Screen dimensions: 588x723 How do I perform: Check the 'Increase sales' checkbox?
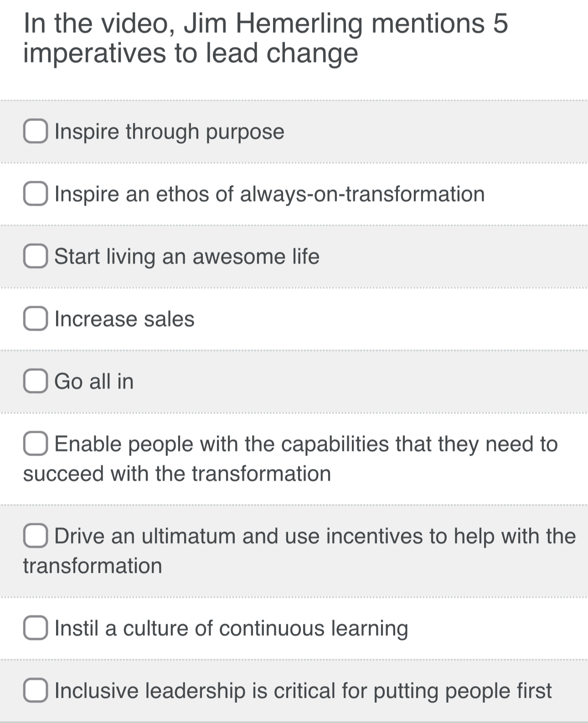[x=36, y=319]
